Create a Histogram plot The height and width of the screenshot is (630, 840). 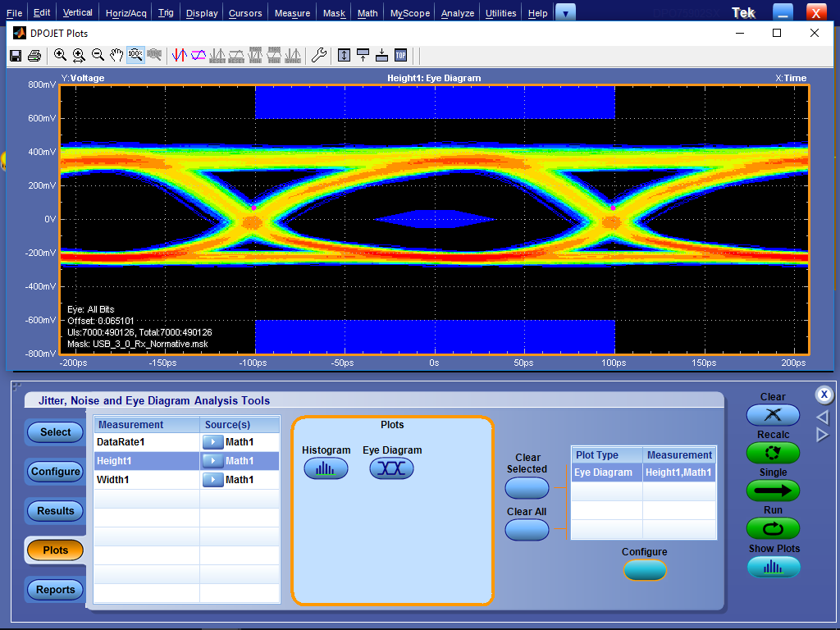(x=326, y=468)
